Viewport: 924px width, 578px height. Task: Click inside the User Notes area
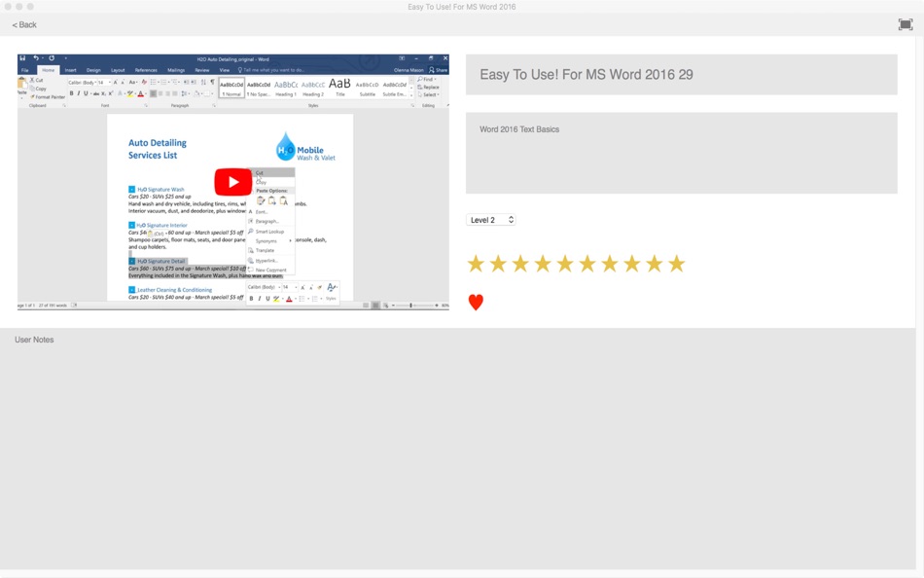tap(457, 449)
